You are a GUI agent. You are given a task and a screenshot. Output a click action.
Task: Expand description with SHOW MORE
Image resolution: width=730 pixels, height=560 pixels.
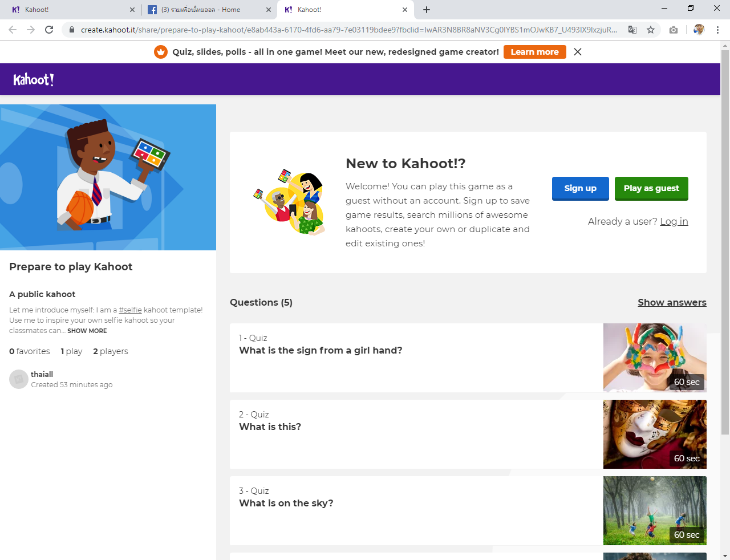(x=87, y=331)
